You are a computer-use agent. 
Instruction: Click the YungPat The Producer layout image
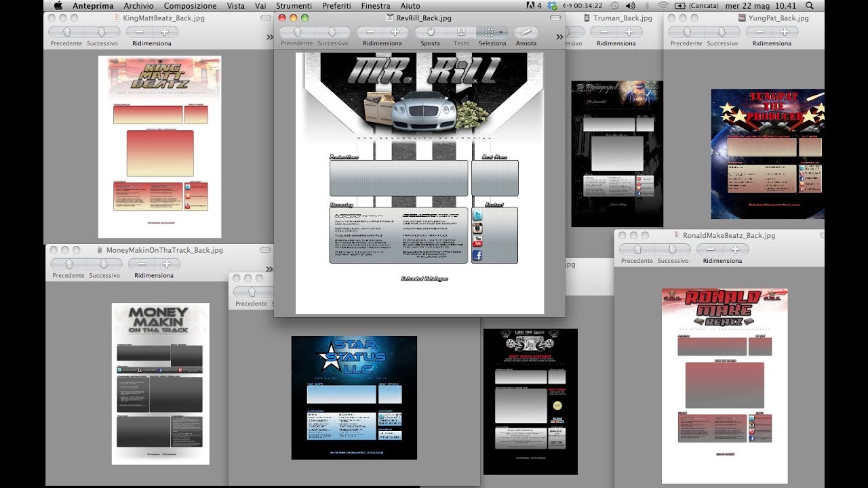[768, 154]
